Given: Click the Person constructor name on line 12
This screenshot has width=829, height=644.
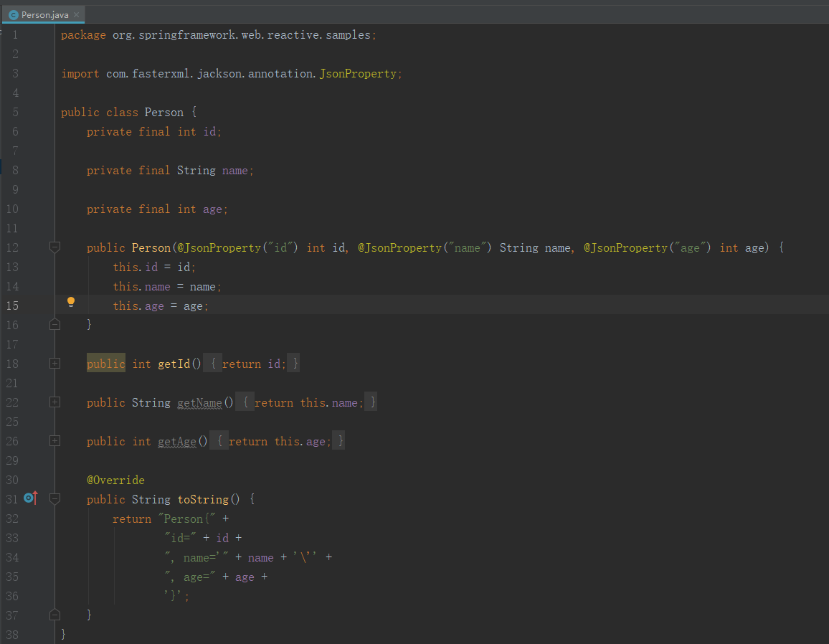Looking at the screenshot, I should [151, 247].
